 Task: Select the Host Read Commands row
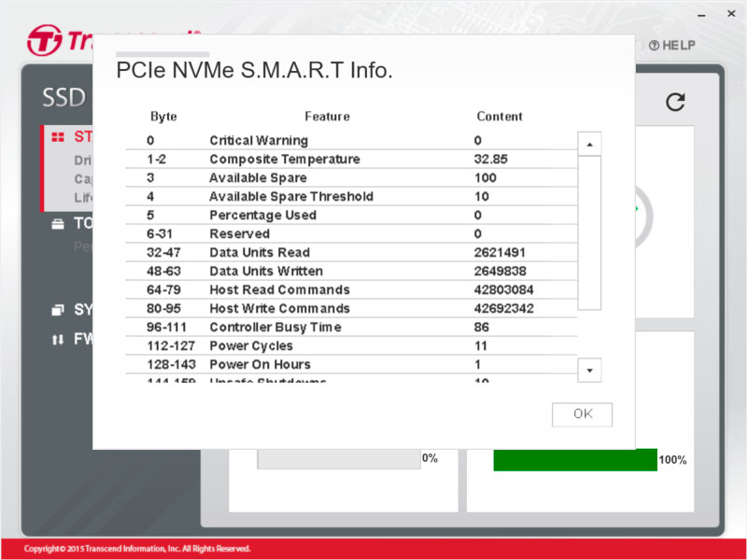pos(351,289)
